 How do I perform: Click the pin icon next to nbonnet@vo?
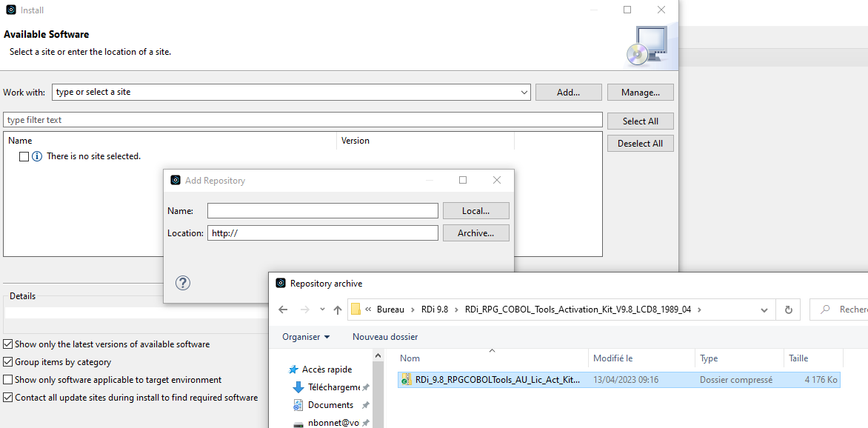point(365,424)
